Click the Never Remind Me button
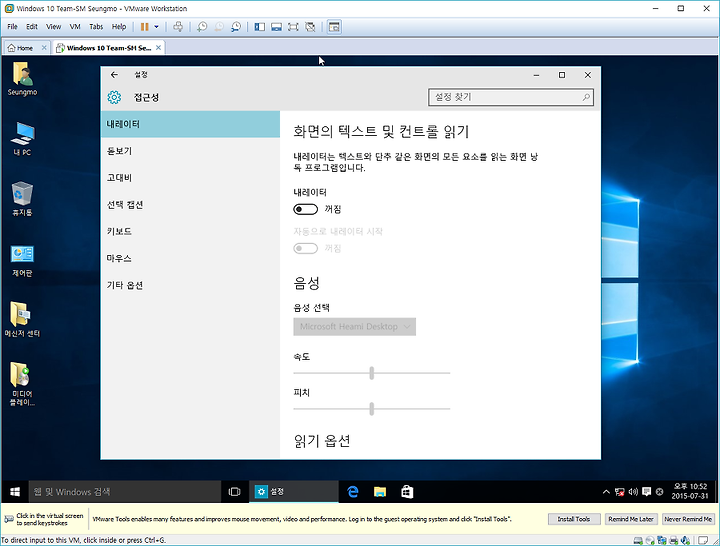Viewport: 720px width, 546px height. click(688, 519)
